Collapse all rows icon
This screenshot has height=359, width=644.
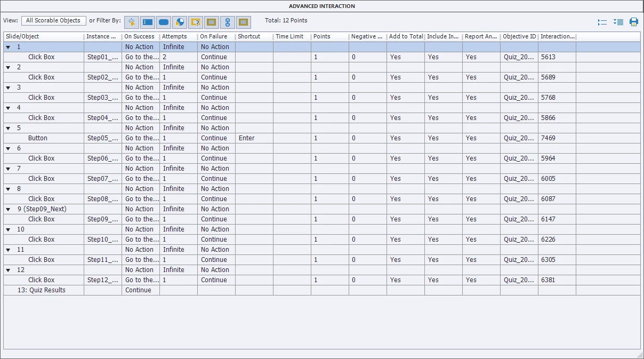602,22
